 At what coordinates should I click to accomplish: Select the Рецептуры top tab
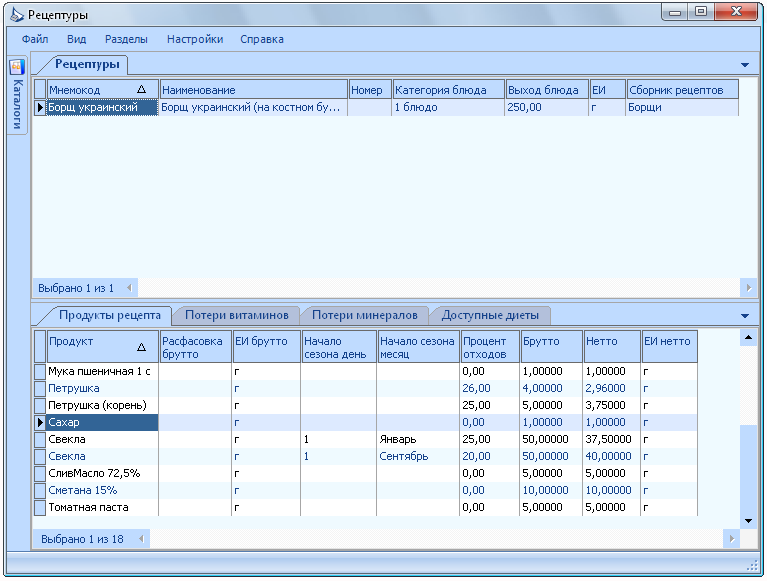click(x=87, y=64)
